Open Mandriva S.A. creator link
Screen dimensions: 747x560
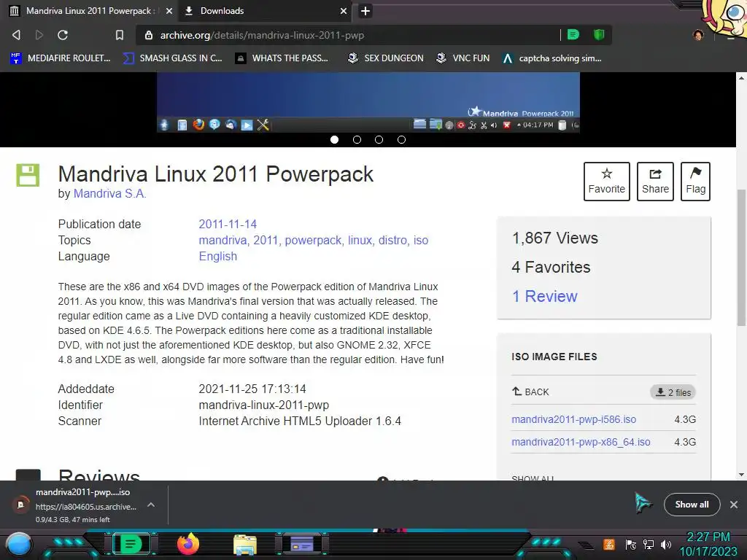click(x=109, y=193)
